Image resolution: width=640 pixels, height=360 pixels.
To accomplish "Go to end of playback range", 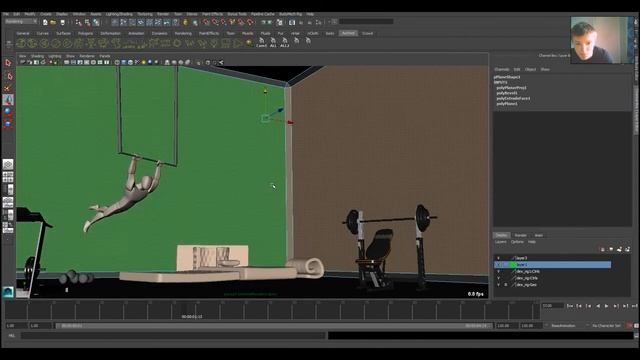I will point(634,306).
